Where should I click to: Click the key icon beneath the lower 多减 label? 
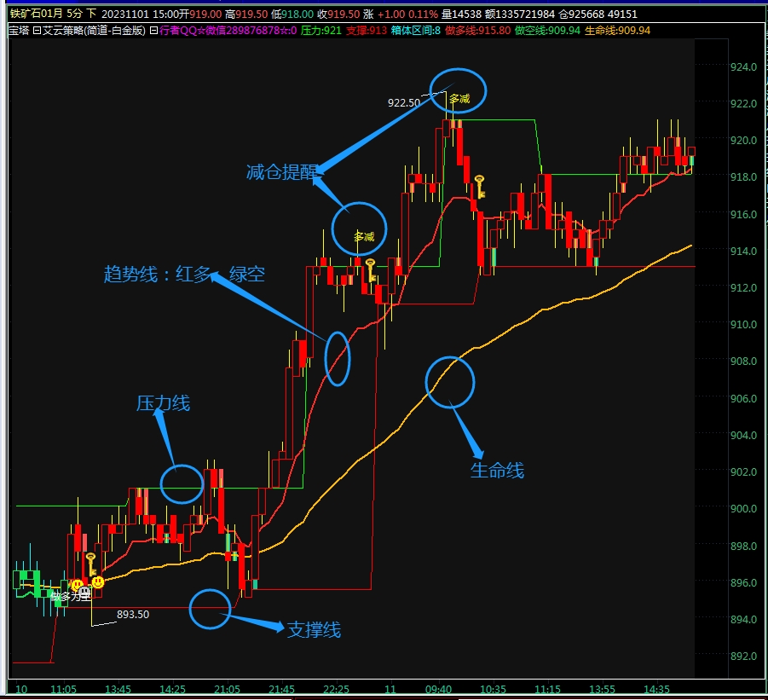coord(371,270)
